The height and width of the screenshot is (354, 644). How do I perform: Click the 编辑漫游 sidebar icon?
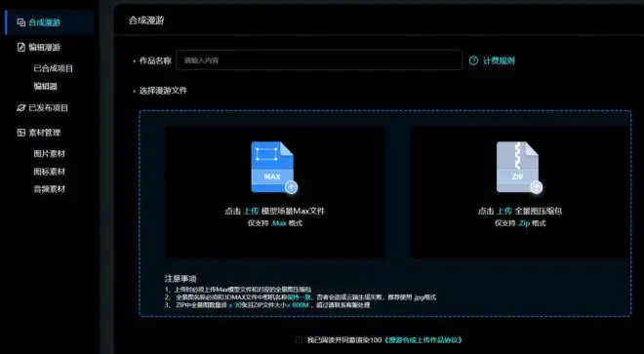coord(20,47)
